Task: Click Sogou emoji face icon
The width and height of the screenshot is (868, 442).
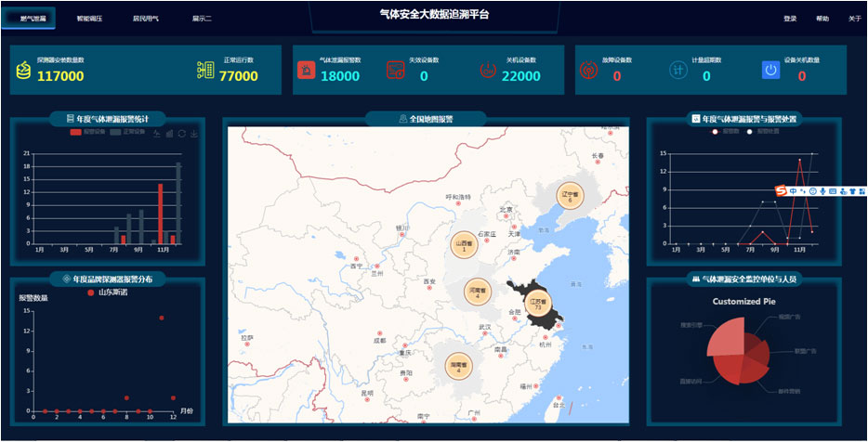Action: pos(813,191)
